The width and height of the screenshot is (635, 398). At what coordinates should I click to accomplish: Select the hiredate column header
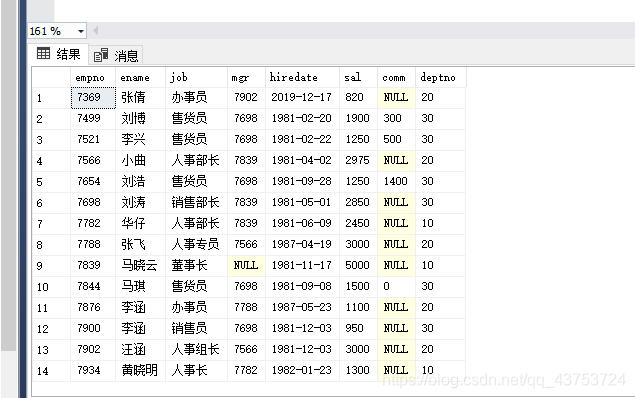tap(302, 77)
